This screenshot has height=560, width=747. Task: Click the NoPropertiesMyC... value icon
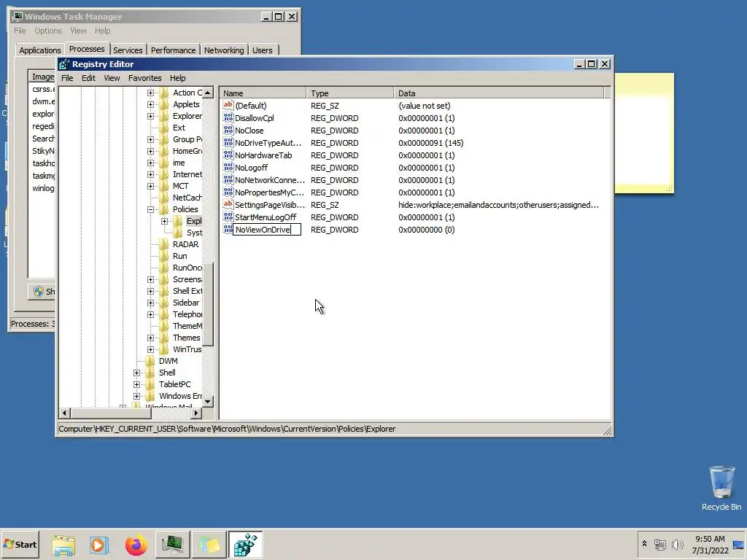click(x=228, y=192)
